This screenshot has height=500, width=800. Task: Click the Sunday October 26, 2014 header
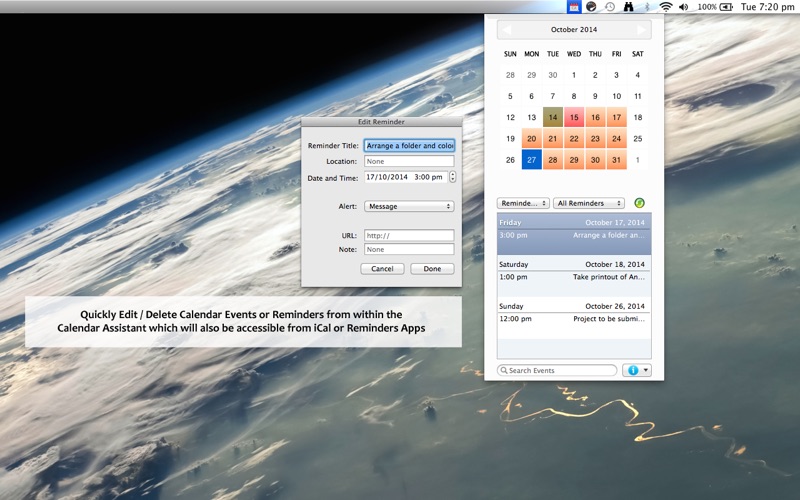(574, 306)
